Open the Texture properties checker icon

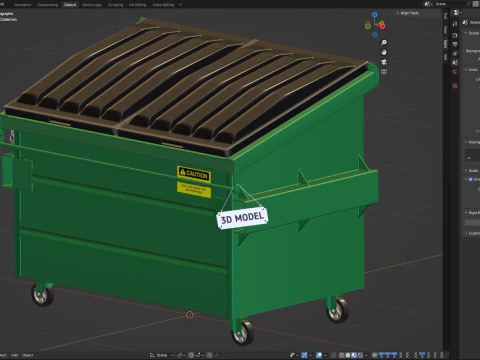click(455, 86)
